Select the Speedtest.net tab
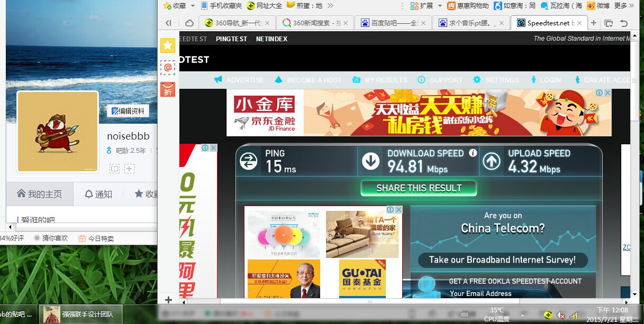This screenshot has width=644, height=324. pos(549,23)
